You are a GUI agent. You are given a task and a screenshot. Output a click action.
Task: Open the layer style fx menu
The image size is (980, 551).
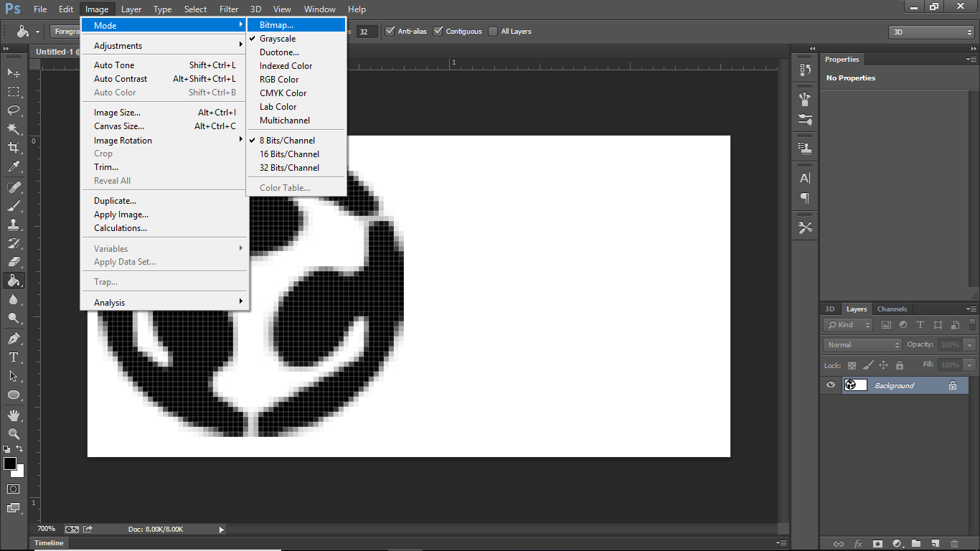pyautogui.click(x=857, y=544)
